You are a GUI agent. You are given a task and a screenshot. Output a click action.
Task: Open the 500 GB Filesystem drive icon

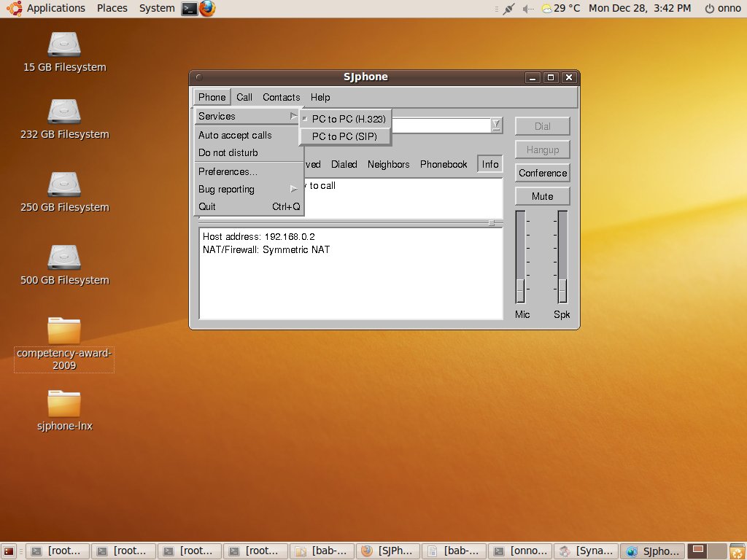point(64,257)
